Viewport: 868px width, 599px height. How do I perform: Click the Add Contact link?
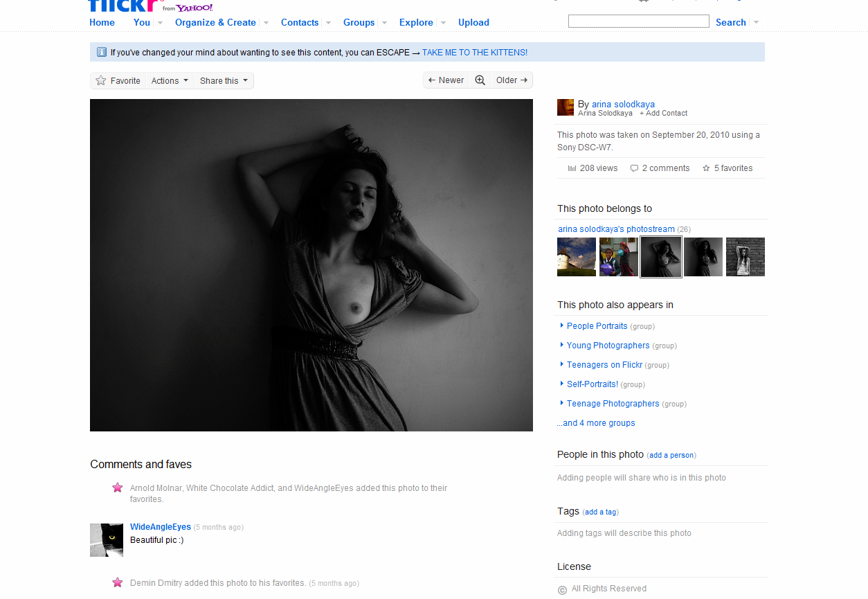(x=663, y=113)
